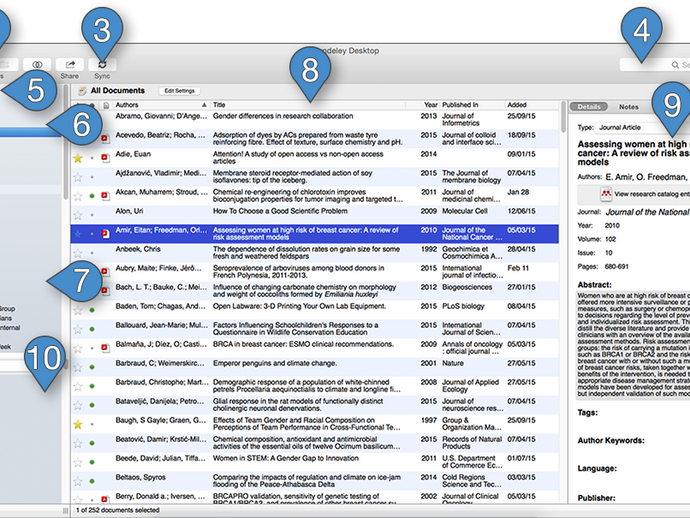
Task: Toggle read status dot for Adie, Euan
Action: (x=92, y=158)
